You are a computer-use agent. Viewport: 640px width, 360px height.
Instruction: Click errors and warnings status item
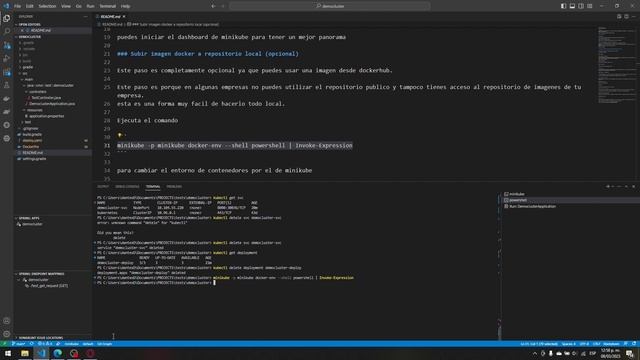point(46,344)
